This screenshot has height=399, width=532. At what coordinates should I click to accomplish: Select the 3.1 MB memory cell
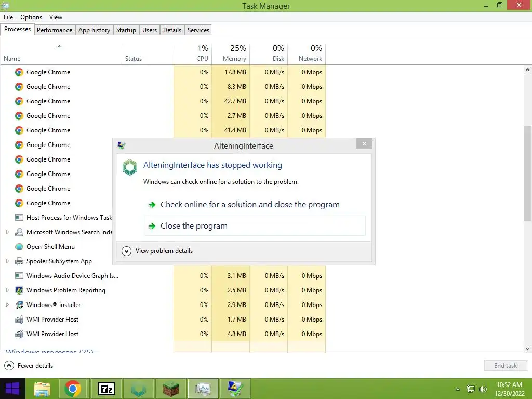231,276
